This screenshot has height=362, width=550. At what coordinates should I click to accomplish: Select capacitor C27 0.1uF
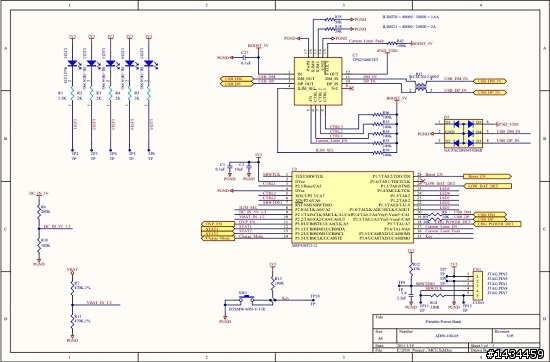click(244, 58)
